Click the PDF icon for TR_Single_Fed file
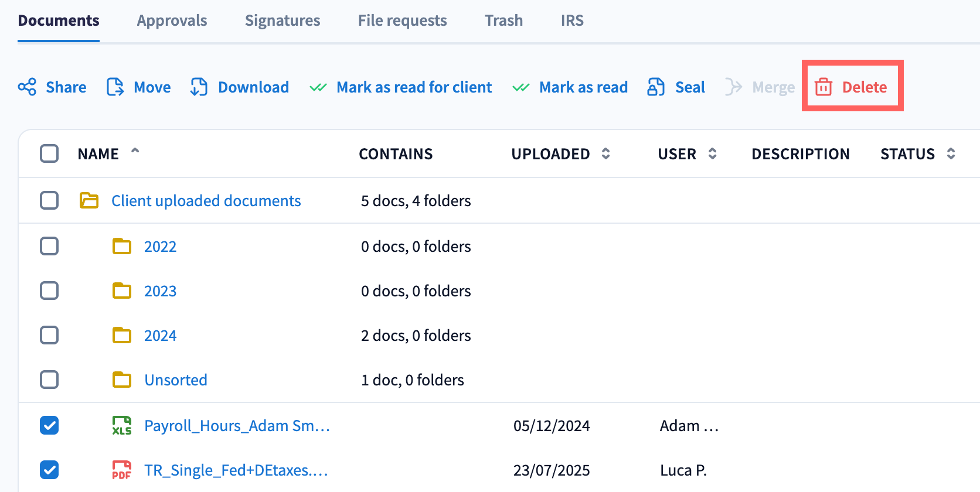Viewport: 980px width, 492px height. click(x=122, y=470)
